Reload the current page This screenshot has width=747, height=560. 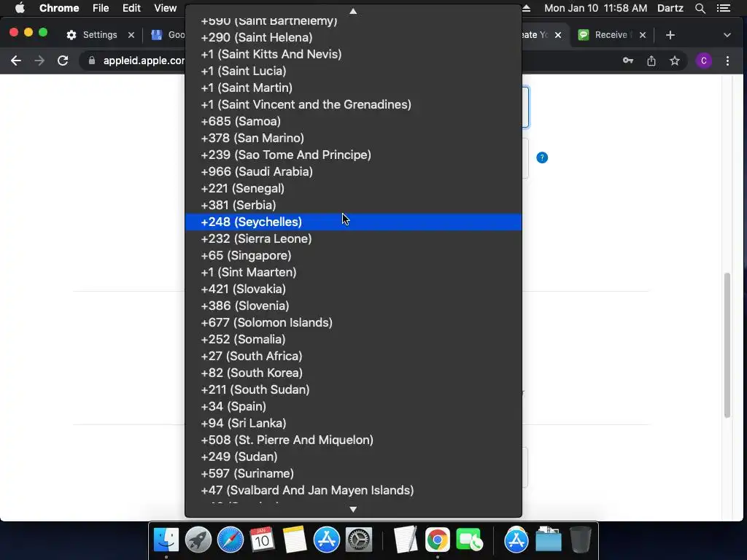(63, 61)
